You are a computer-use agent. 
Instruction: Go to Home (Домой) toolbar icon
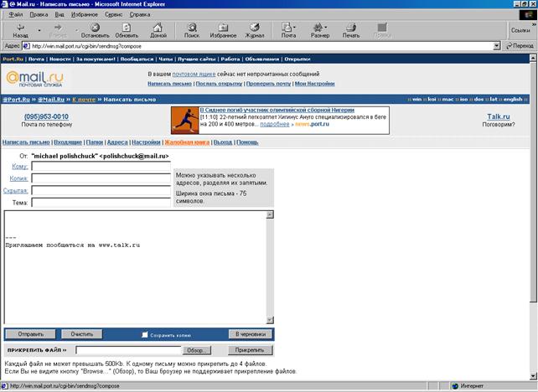(x=158, y=30)
